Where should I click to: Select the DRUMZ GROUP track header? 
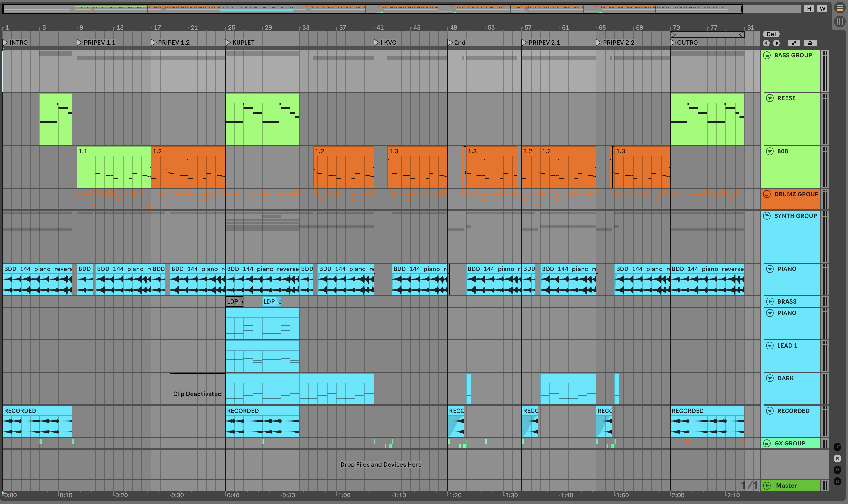[796, 194]
